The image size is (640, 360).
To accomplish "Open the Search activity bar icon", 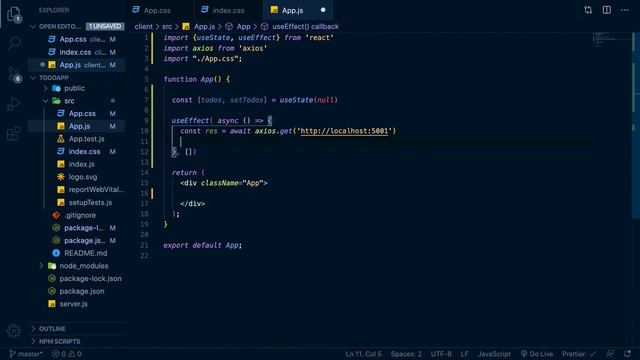I will [x=14, y=43].
